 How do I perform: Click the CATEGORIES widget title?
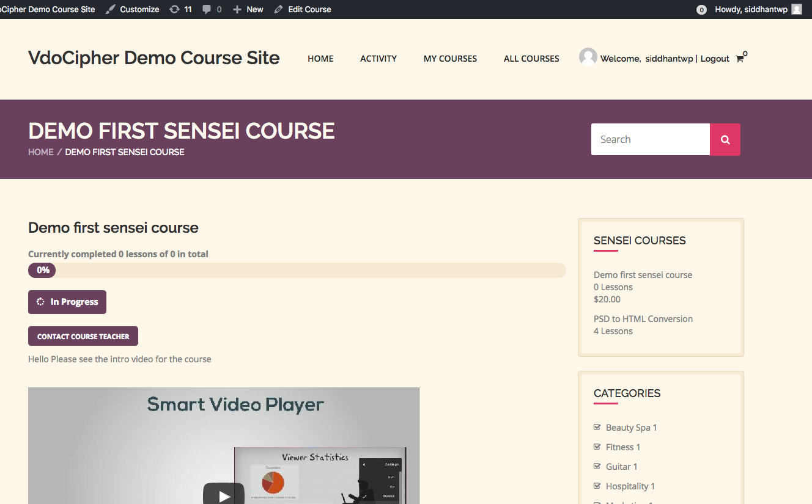coord(627,393)
